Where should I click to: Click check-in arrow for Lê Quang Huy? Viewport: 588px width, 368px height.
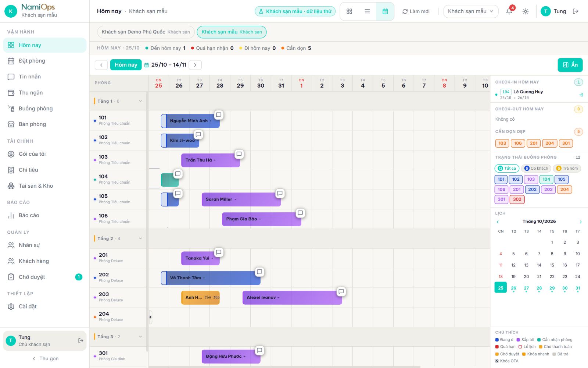click(x=581, y=95)
